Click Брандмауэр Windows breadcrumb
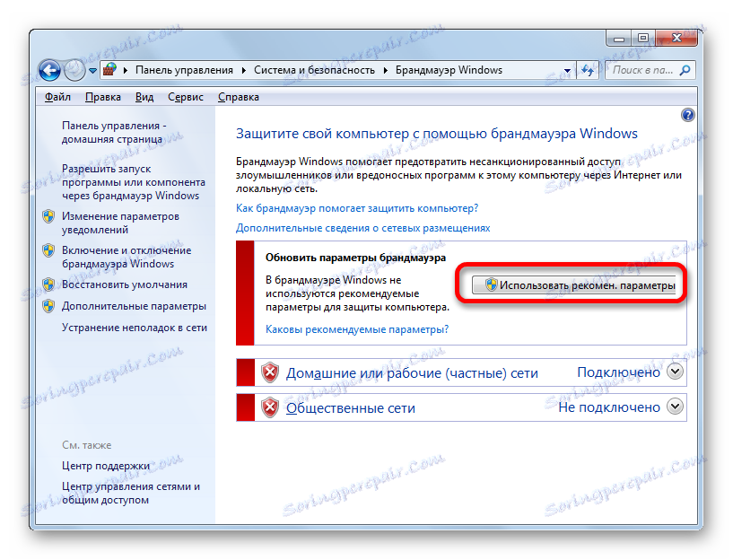The width and height of the screenshot is (733, 560). (x=449, y=70)
